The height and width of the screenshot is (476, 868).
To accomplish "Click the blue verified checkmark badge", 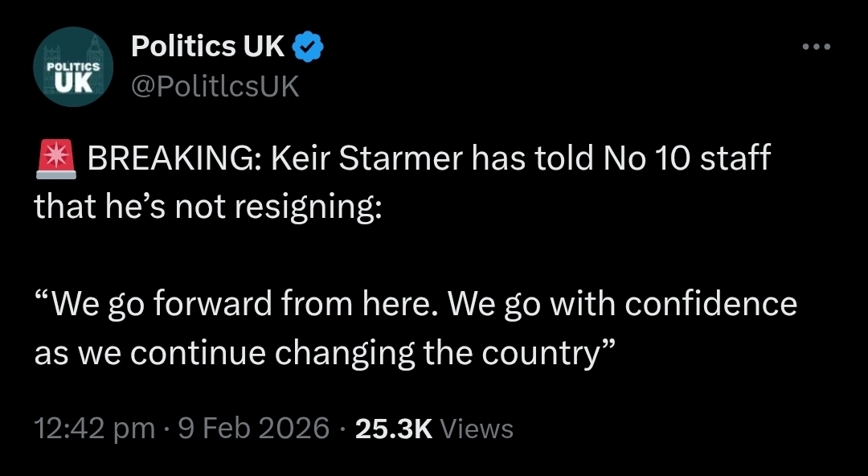I will point(307,48).
